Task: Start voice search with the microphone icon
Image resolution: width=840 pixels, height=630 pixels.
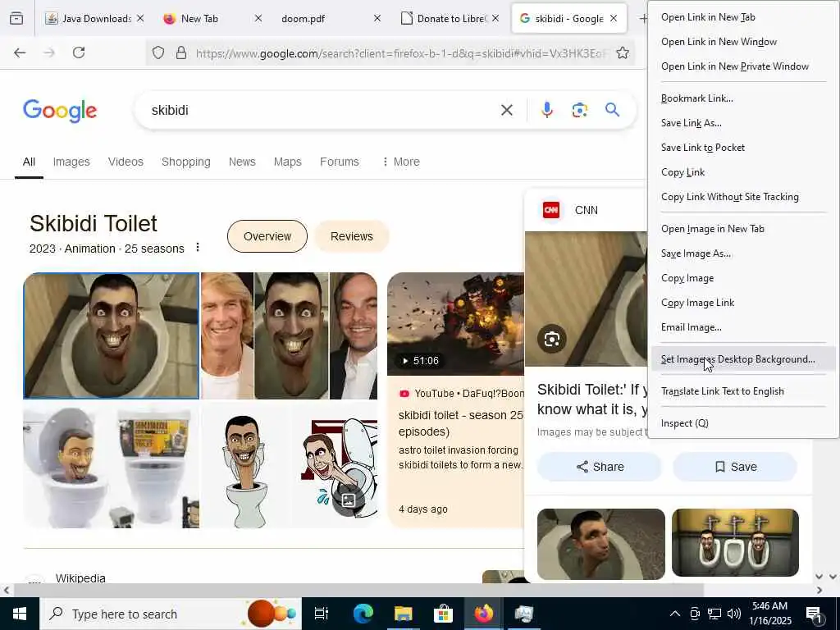Action: [546, 111]
